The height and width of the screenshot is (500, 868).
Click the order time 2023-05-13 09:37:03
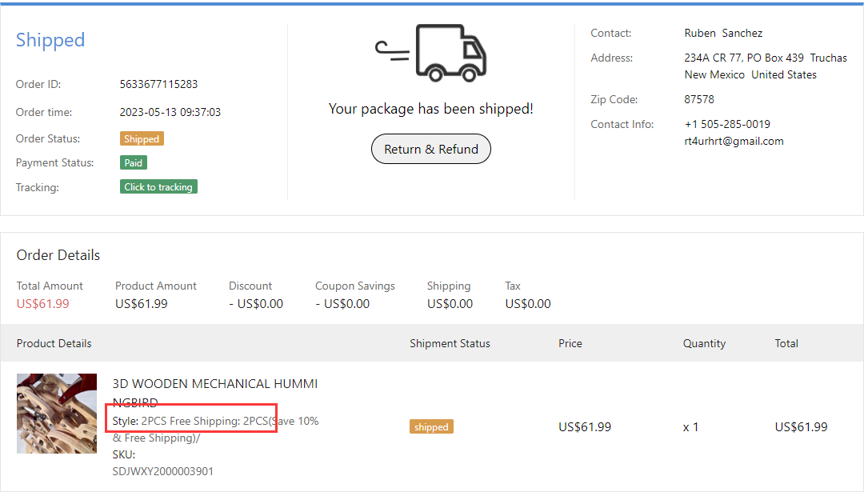[170, 112]
